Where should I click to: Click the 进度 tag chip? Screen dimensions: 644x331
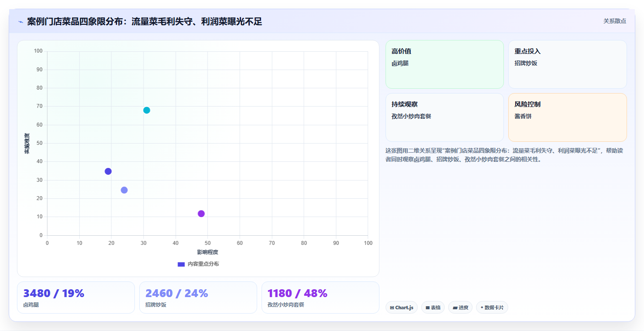point(460,308)
